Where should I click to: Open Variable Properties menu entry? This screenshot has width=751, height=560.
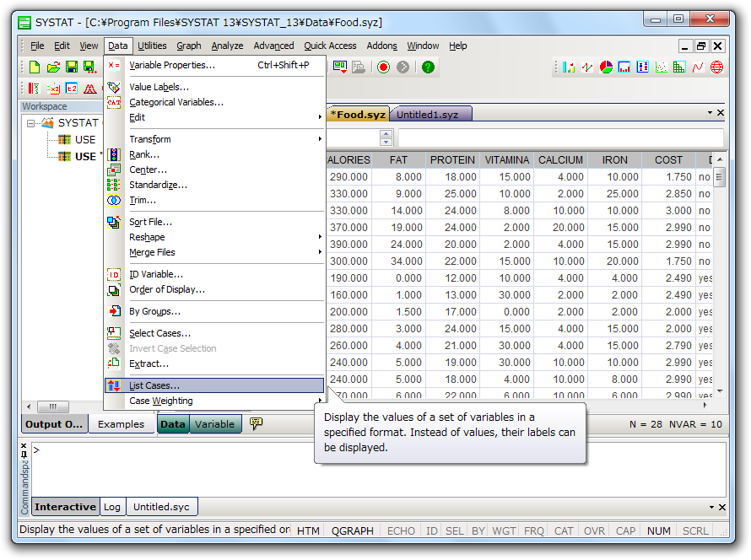point(214,65)
